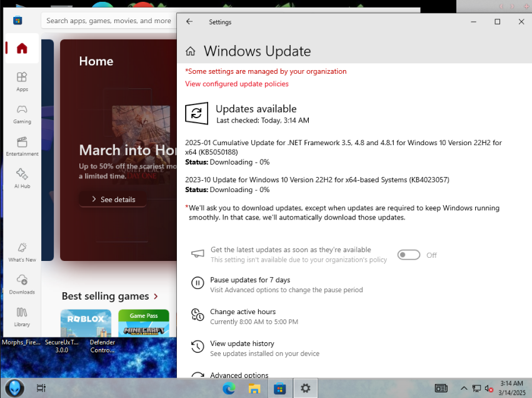532x398 pixels.
Task: Open Gaming section in Microsoft Store
Action: tap(22, 114)
